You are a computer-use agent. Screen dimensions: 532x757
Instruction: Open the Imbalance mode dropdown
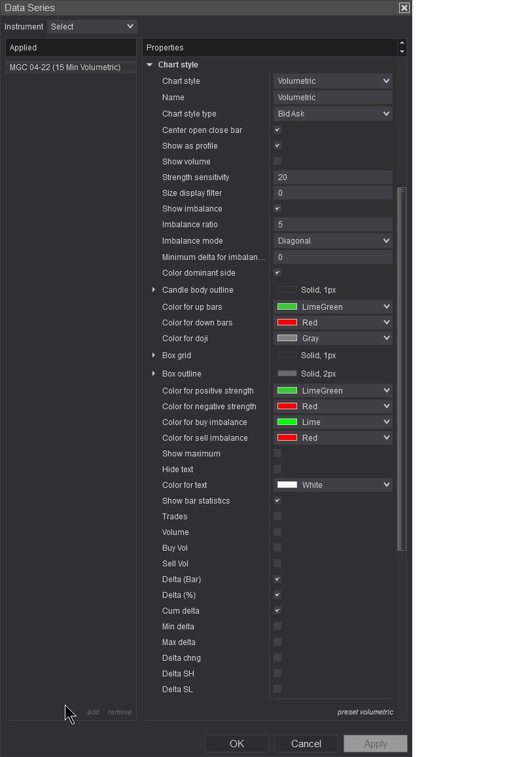point(333,240)
